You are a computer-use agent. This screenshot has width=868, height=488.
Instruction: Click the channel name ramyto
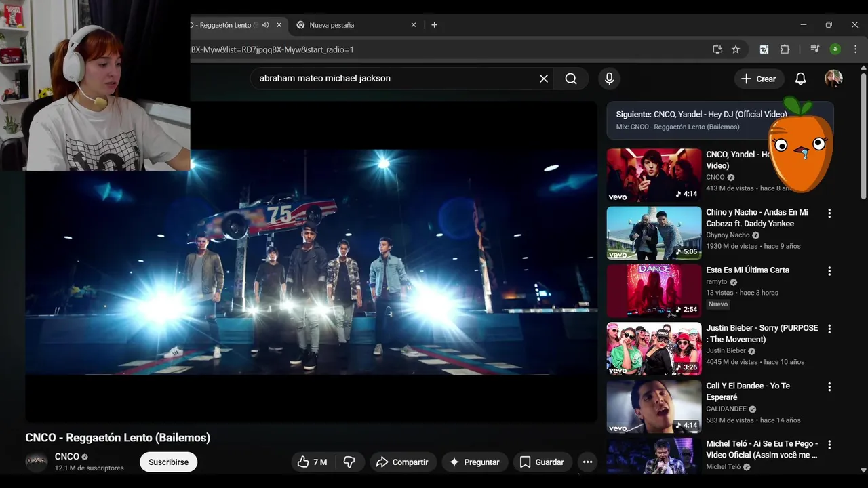[716, 282]
